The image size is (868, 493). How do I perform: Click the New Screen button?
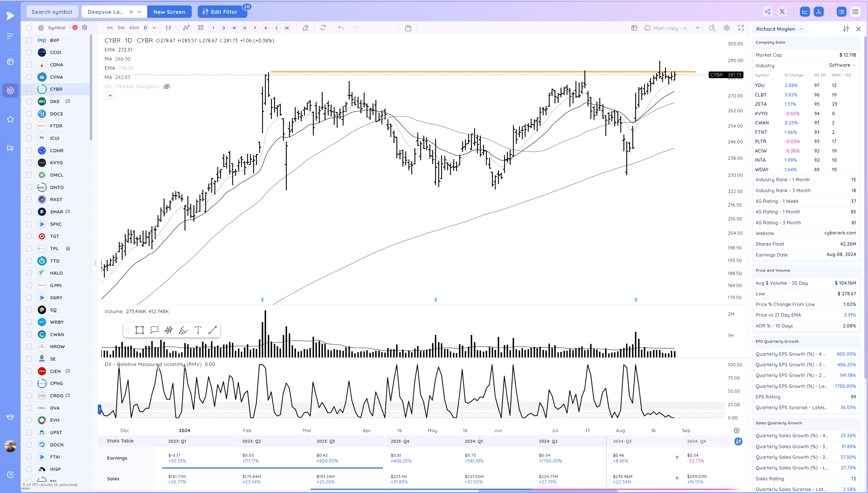169,12
